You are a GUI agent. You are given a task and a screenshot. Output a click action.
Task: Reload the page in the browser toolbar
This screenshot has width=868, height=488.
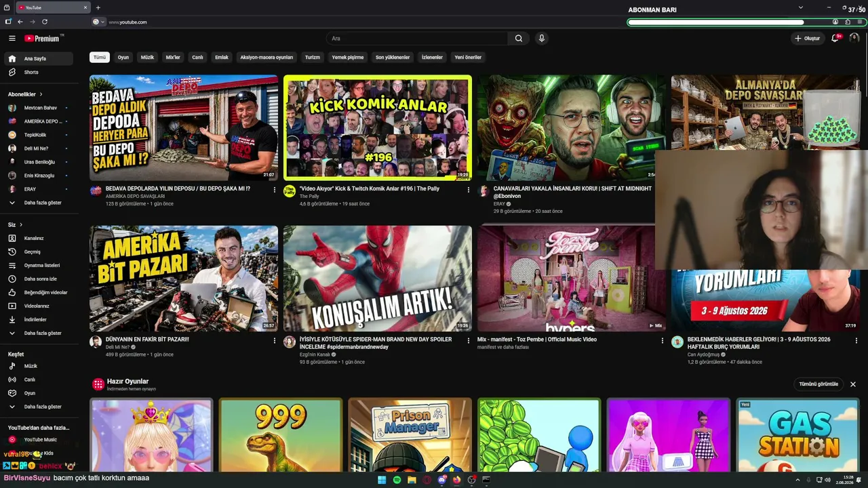[x=45, y=22]
